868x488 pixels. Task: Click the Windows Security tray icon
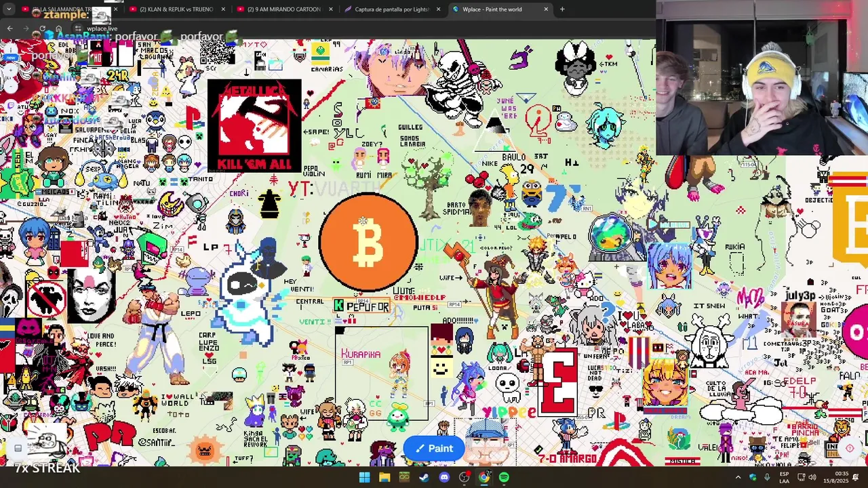[753, 477]
